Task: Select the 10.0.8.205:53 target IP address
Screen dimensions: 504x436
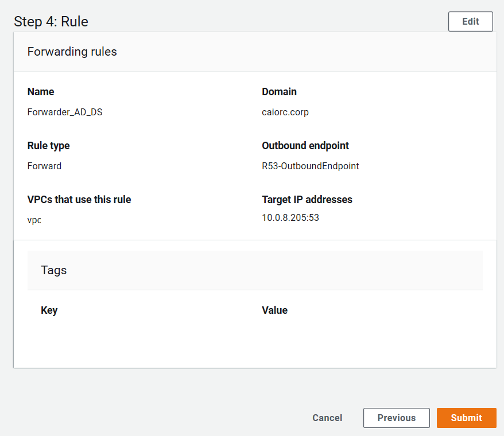Action: 290,218
